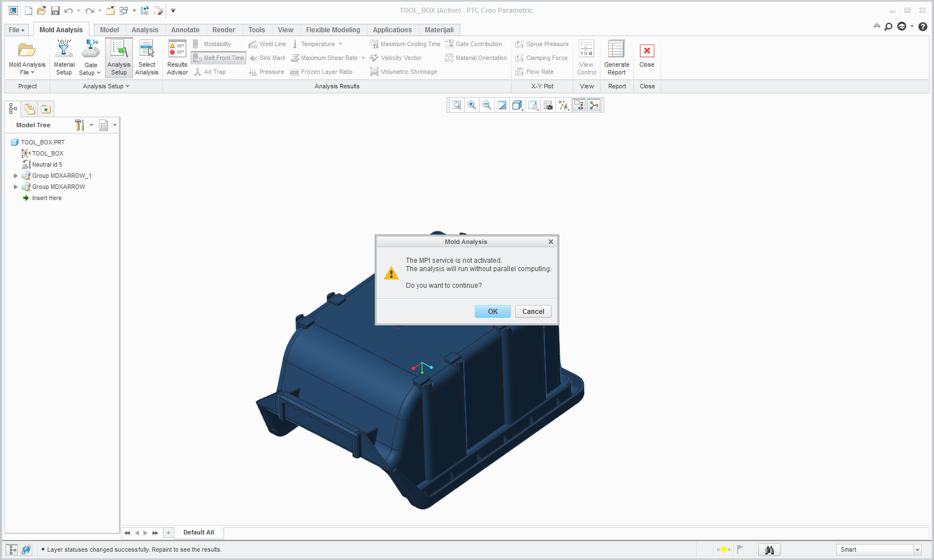Open the Results Advisor
Image resolution: width=934 pixels, height=560 pixels.
pos(177,58)
